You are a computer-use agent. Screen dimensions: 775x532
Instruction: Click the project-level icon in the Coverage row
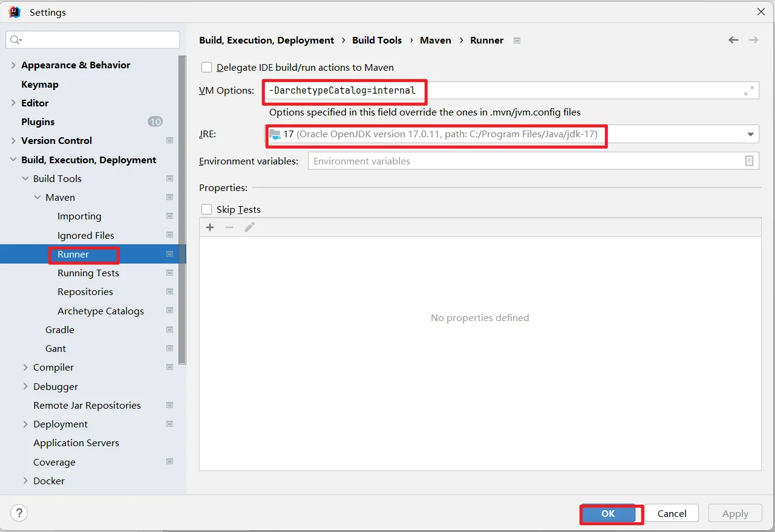(170, 462)
